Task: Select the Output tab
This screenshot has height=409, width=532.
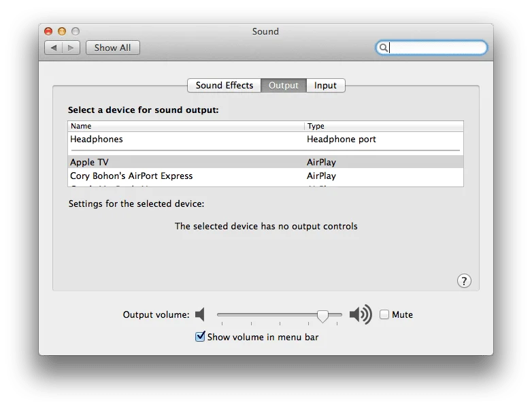Action: [x=283, y=85]
